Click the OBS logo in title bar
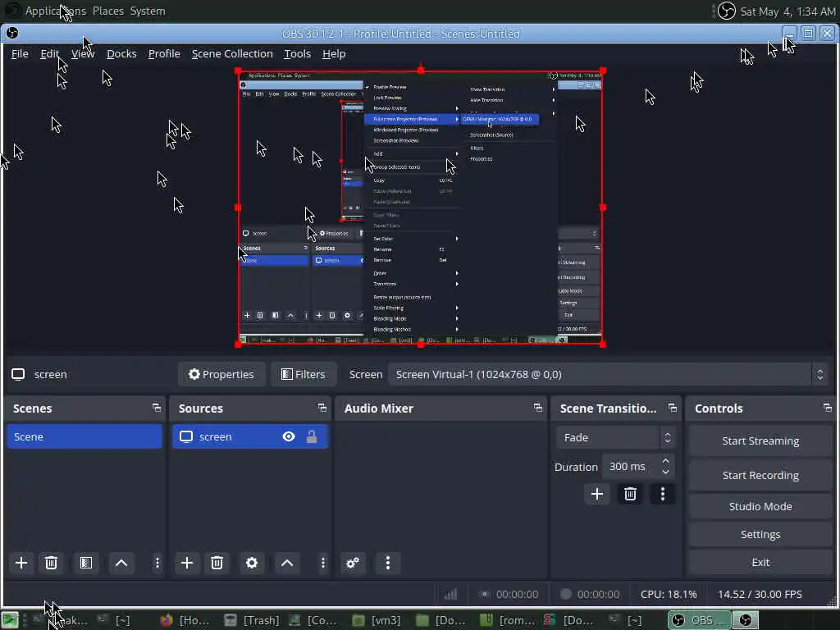Screen dimensions: 840x630 click(x=11, y=33)
